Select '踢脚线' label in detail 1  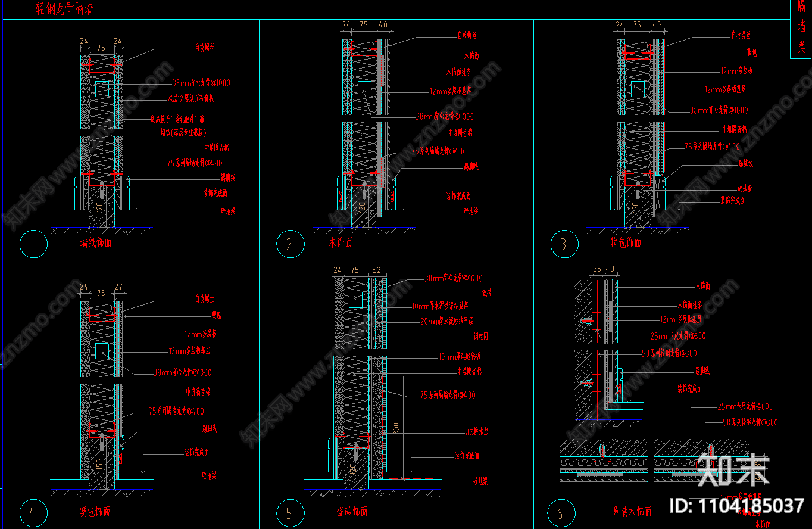pyautogui.click(x=228, y=178)
